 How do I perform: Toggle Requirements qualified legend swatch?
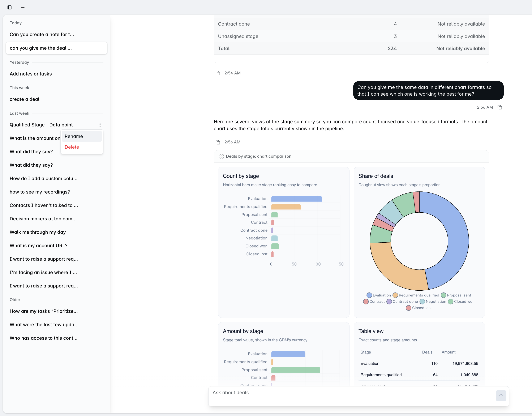395,295
